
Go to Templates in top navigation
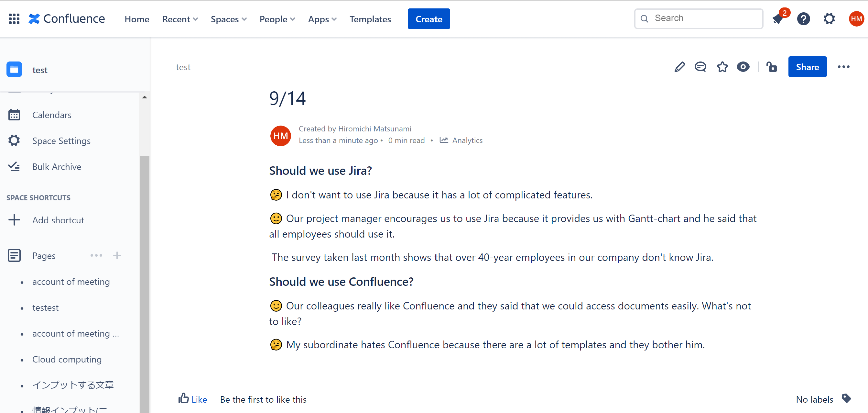coord(370,19)
